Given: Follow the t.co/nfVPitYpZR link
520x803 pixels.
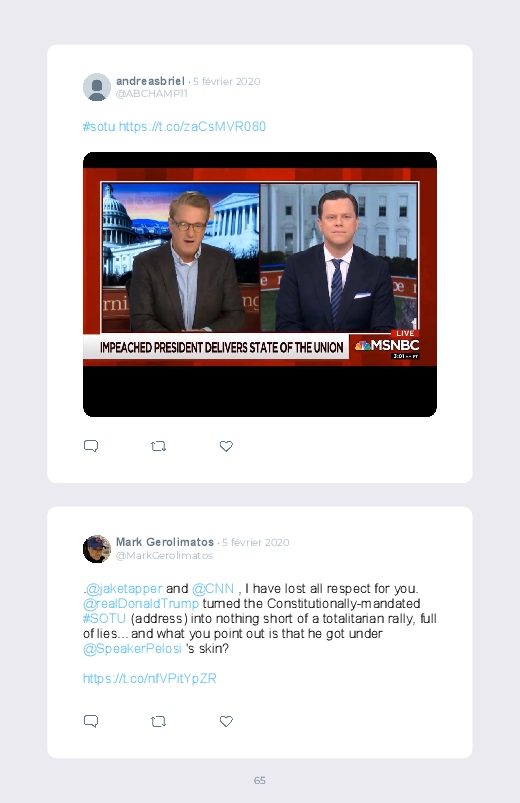Looking at the screenshot, I should [x=150, y=679].
